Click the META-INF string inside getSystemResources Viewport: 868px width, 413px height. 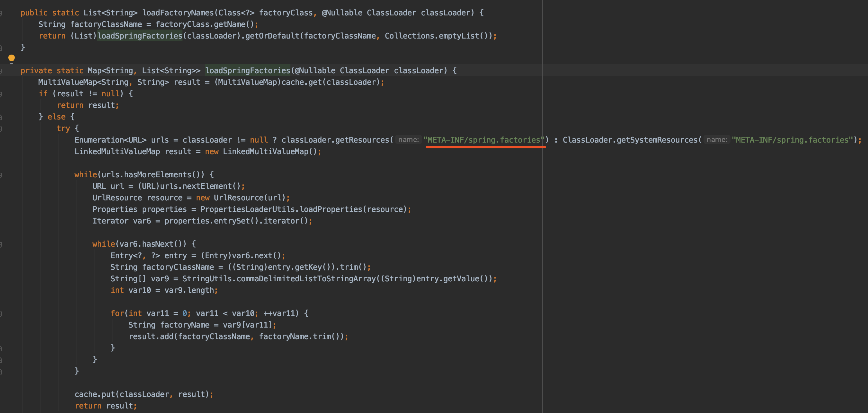pos(792,140)
